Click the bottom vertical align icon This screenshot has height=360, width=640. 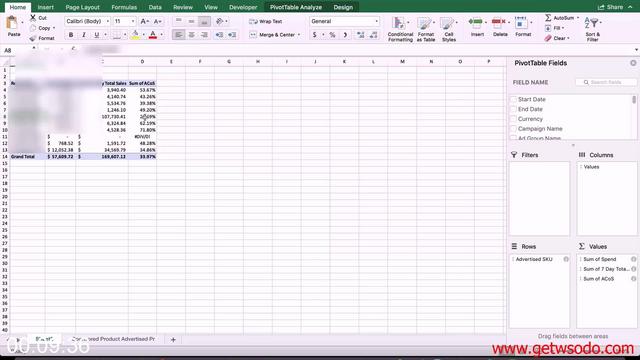tap(204, 21)
